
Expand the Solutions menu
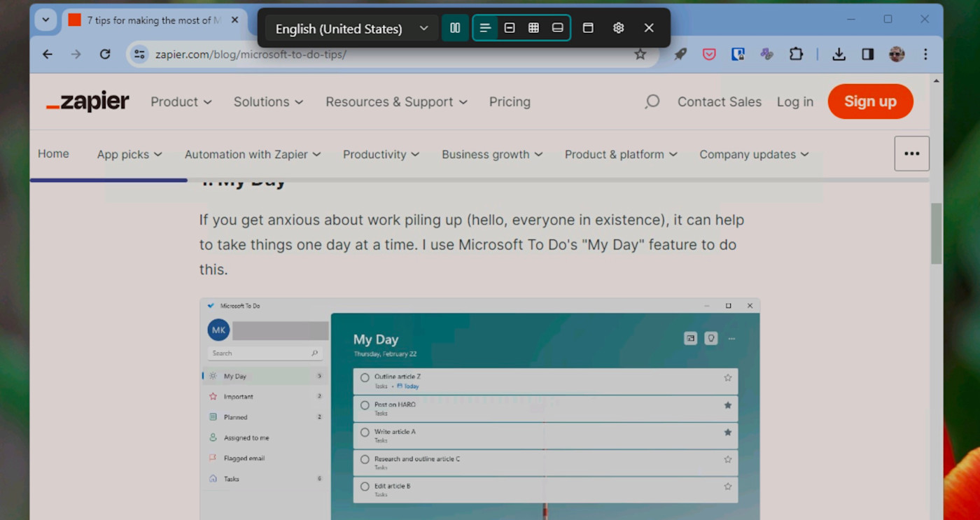pos(269,101)
